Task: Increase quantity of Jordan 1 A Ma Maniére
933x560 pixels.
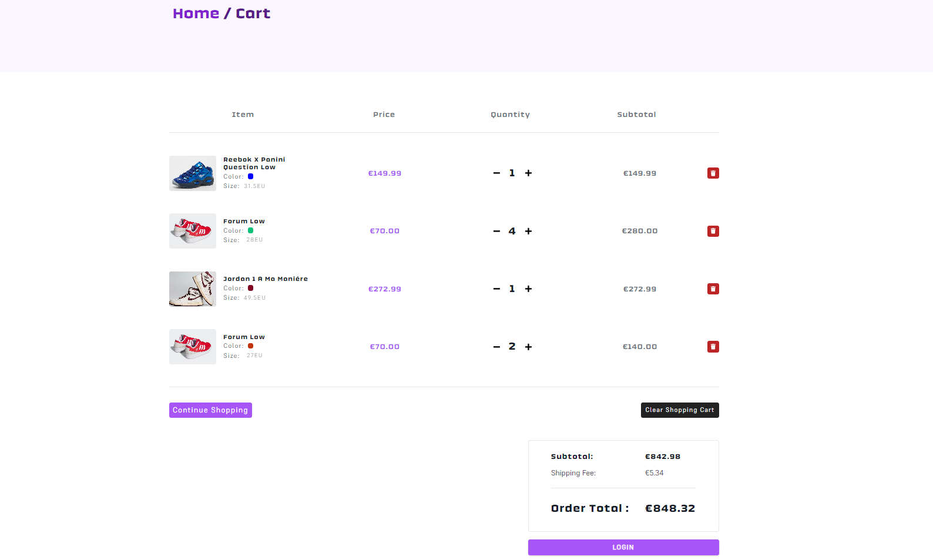Action: [528, 289]
